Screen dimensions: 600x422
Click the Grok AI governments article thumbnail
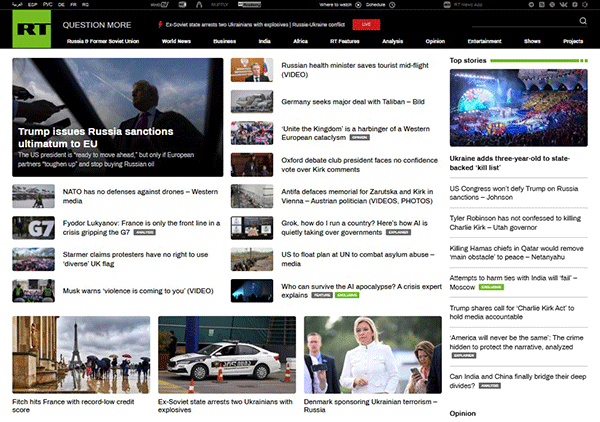click(252, 228)
